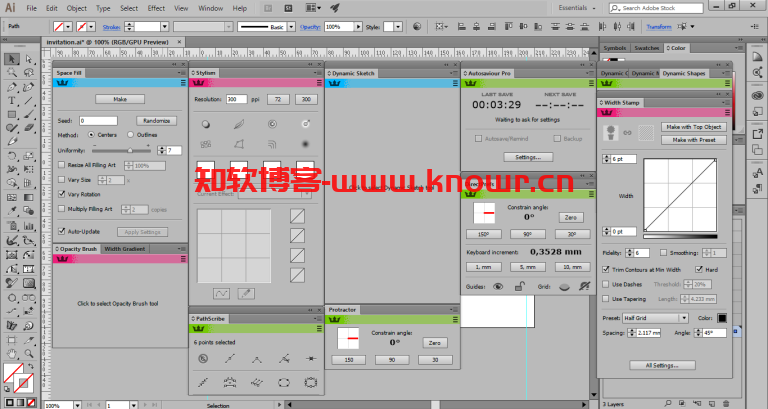
Task: Click the Swap Fill and Stroke arrow
Action: click(x=30, y=366)
